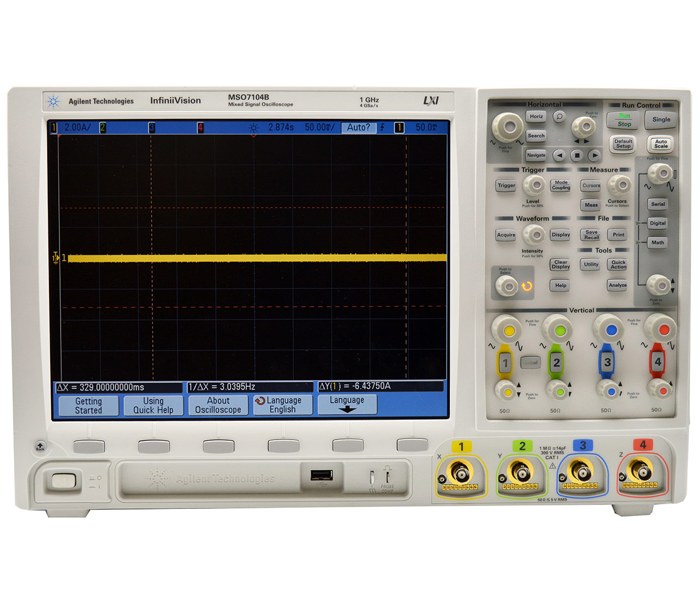Toggle the power switch on the front panel
The image size is (700, 597).
tap(64, 480)
